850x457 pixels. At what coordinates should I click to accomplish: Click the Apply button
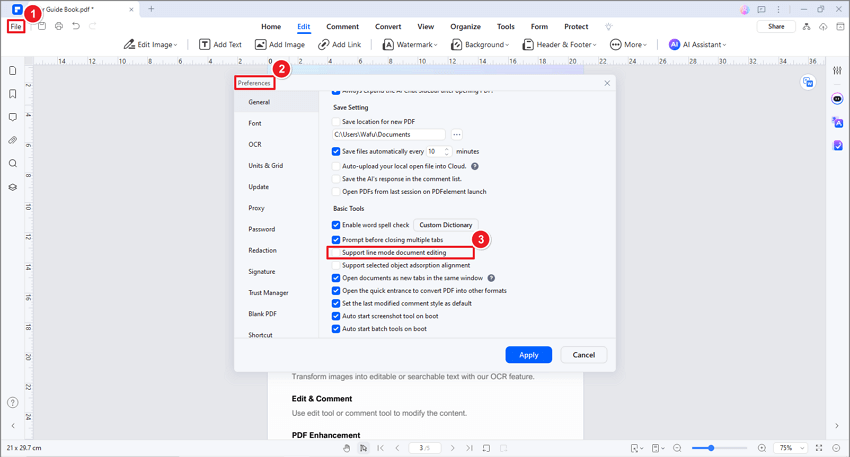coord(529,355)
